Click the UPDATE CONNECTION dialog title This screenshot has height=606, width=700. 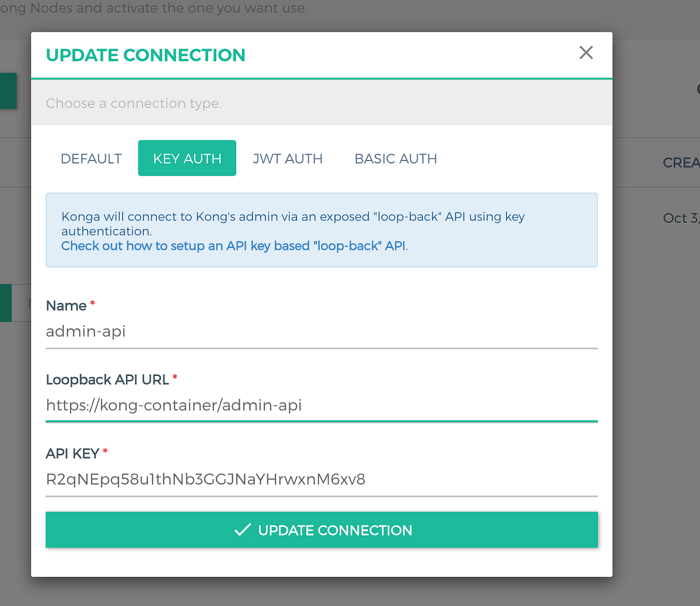(x=145, y=55)
